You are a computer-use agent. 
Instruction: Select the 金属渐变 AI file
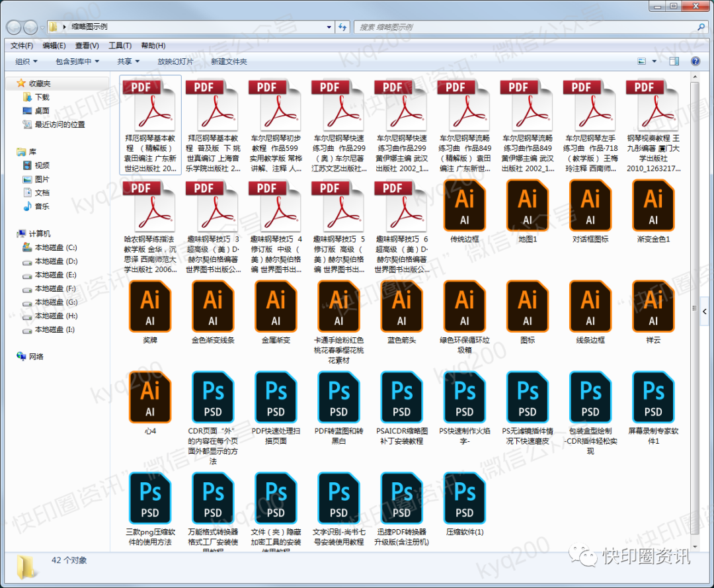[276, 312]
